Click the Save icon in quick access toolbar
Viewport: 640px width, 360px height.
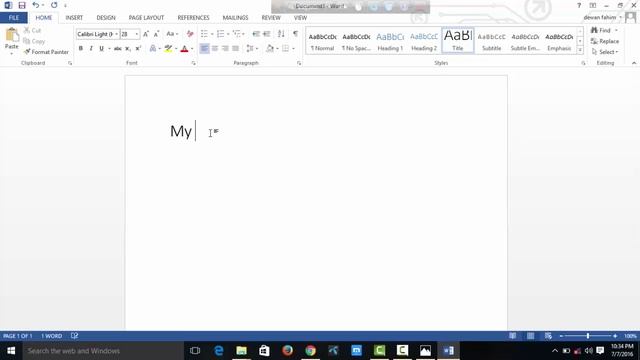click(22, 5)
